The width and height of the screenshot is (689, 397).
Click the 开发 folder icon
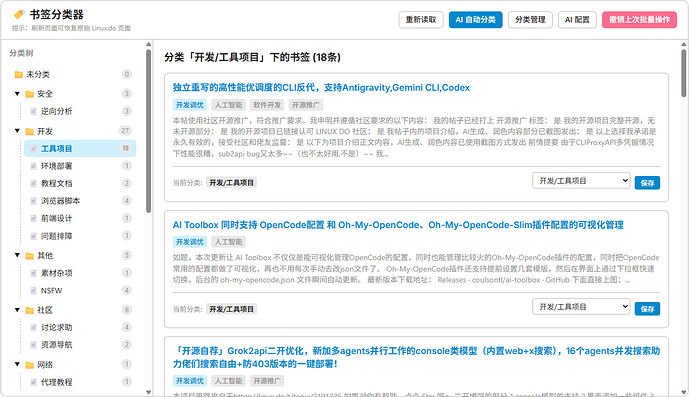(x=29, y=131)
